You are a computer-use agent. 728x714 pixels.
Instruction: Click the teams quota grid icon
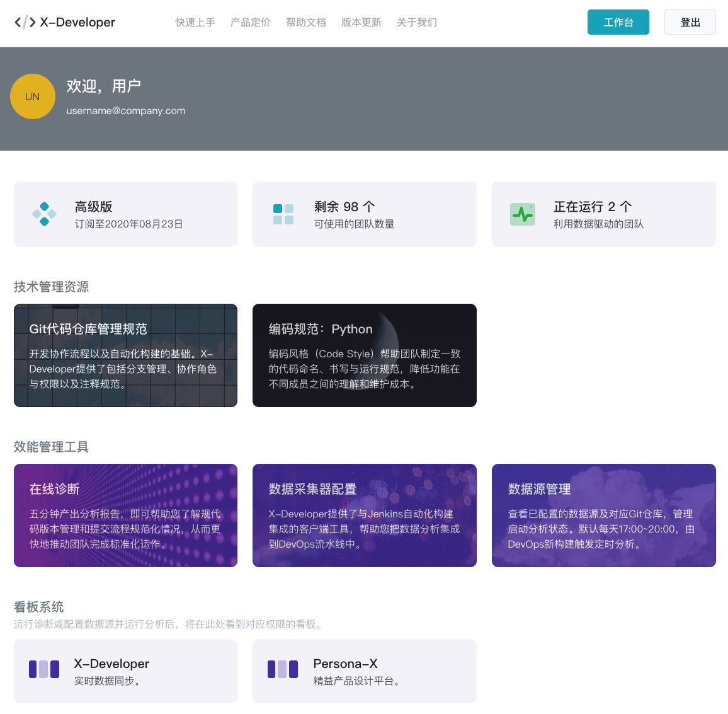[283, 214]
